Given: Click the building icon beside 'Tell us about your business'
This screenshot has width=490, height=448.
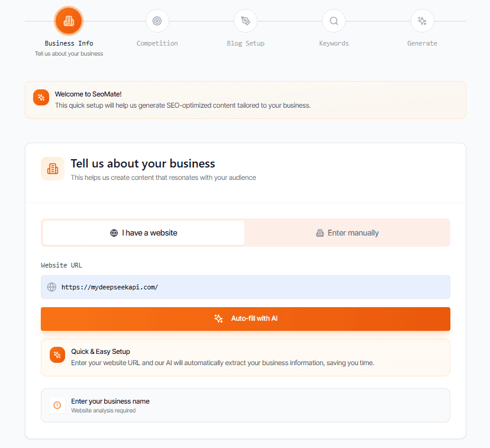Looking at the screenshot, I should [52, 169].
